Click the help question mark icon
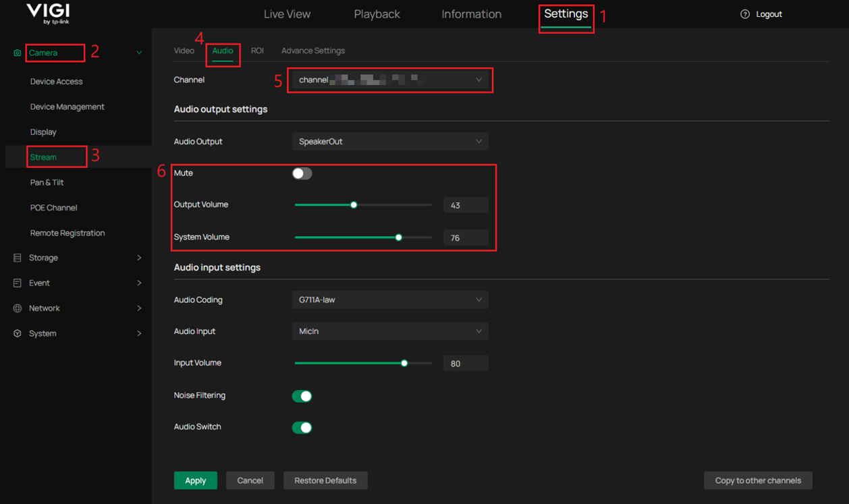 click(x=745, y=14)
